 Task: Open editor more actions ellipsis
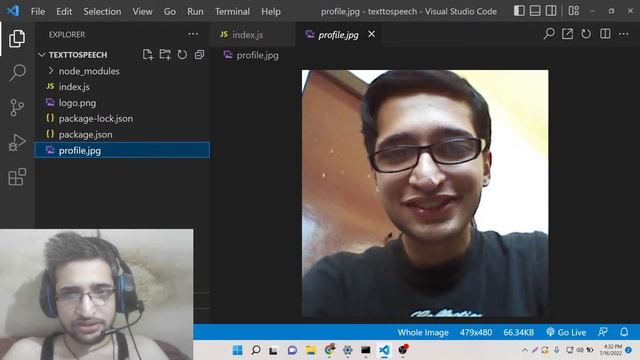[x=624, y=34]
